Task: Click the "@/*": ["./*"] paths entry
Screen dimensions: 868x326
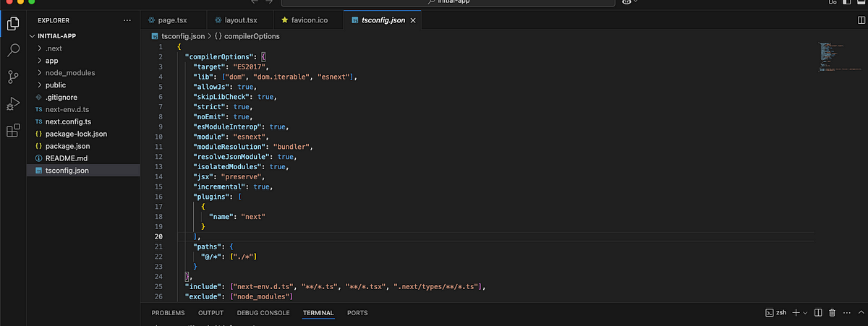Action: (229, 257)
